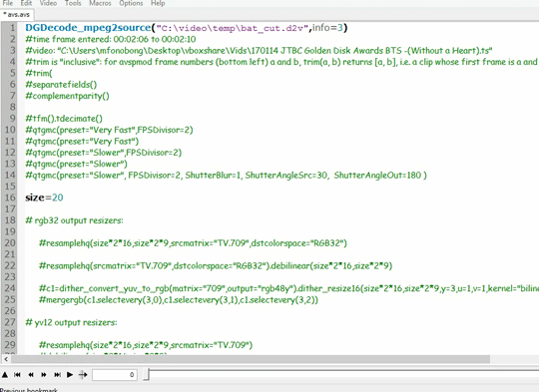
Task: Click the info=3 parameter on line 1
Action: click(327, 28)
